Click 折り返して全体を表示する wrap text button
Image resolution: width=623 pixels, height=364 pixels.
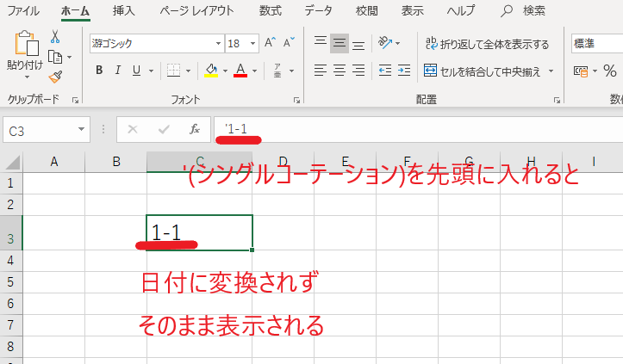pyautogui.click(x=487, y=44)
